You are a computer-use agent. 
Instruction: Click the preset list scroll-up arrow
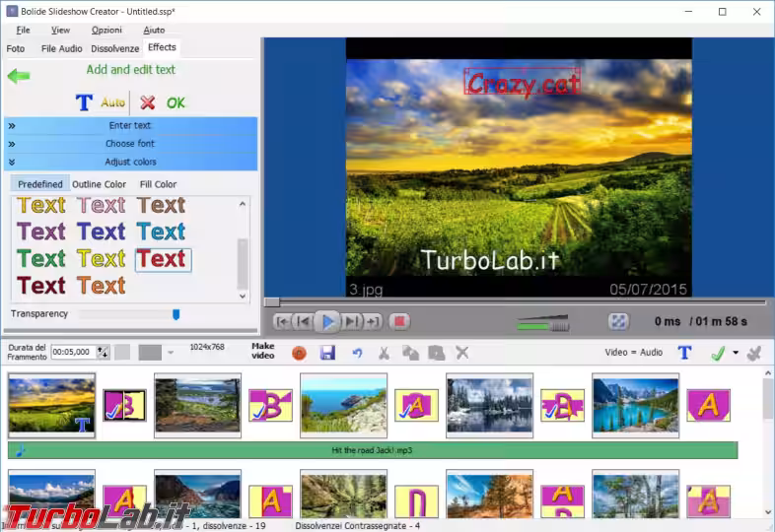pyautogui.click(x=243, y=204)
